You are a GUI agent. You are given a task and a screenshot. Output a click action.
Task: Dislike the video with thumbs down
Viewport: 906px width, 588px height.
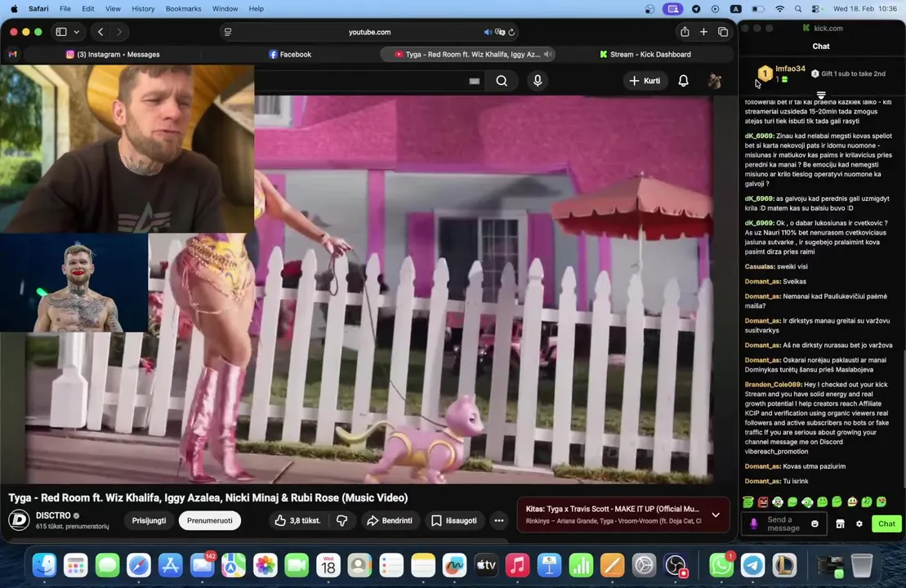point(341,520)
